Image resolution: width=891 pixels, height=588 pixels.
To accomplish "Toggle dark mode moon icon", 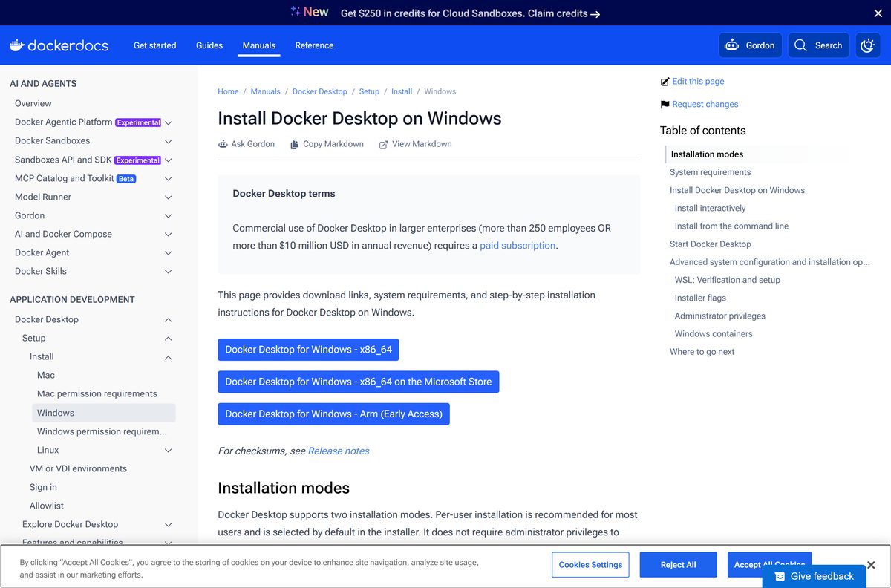I will (x=868, y=45).
